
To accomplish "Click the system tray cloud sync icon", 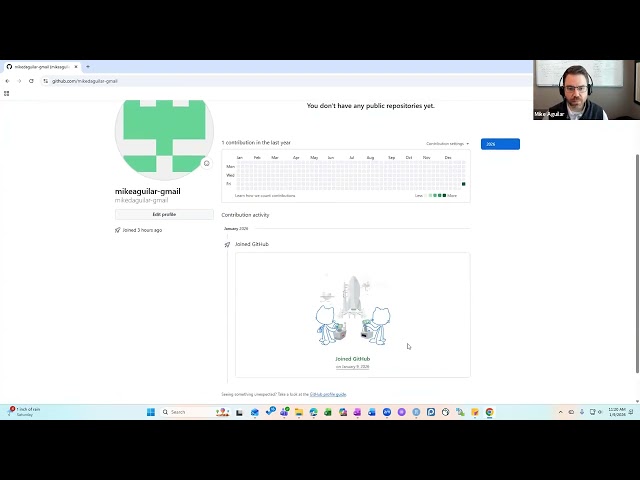I will coord(571,412).
